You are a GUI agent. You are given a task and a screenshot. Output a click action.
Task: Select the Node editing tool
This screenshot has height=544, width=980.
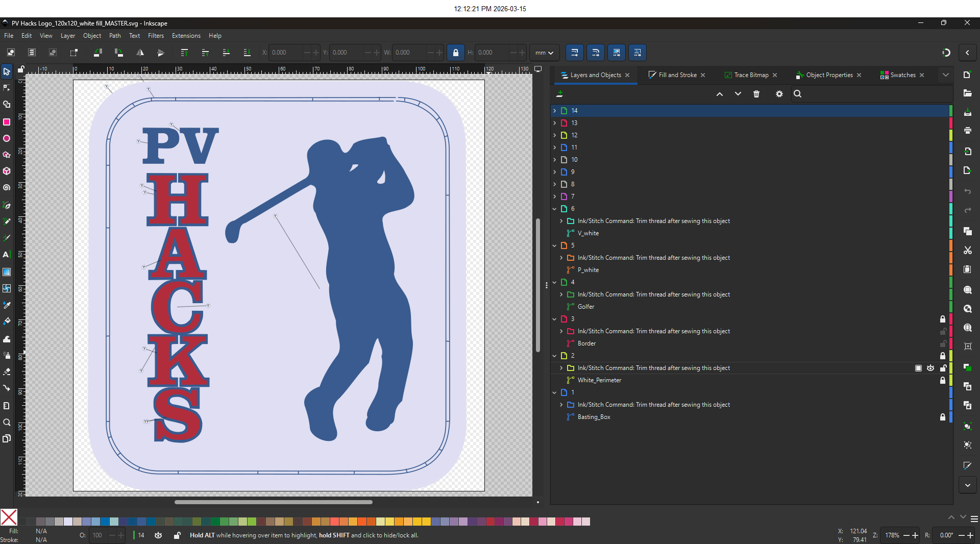click(7, 88)
